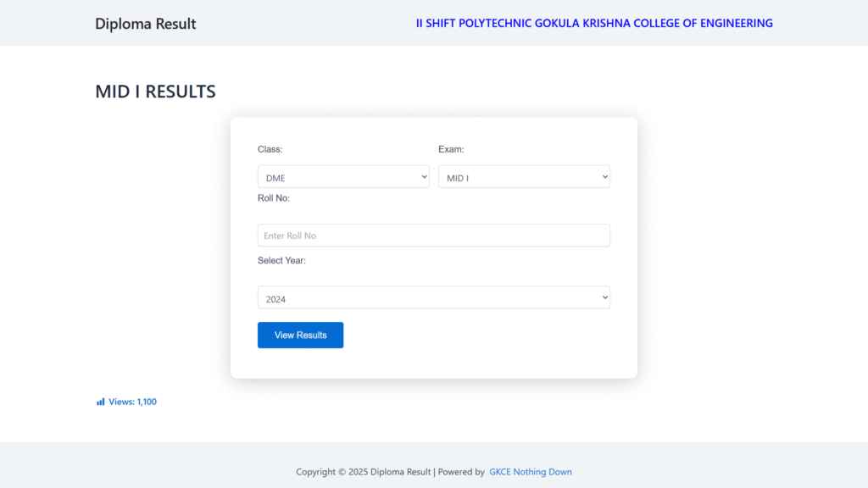Click the chevron arrow of Exam dropdown

(x=604, y=177)
